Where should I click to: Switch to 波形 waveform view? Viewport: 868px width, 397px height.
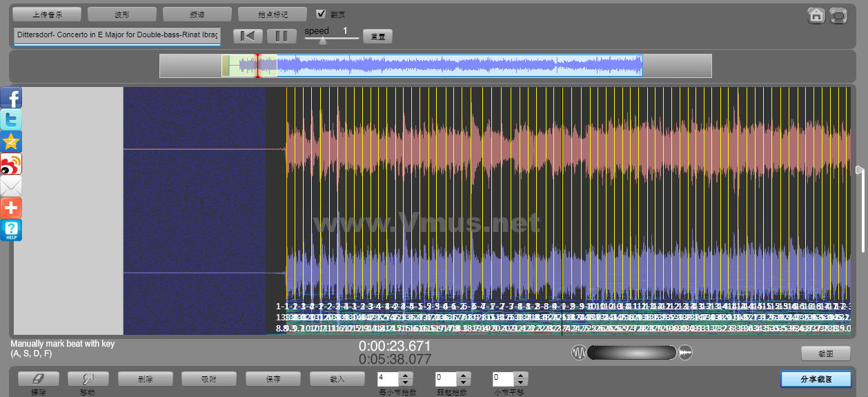[122, 14]
